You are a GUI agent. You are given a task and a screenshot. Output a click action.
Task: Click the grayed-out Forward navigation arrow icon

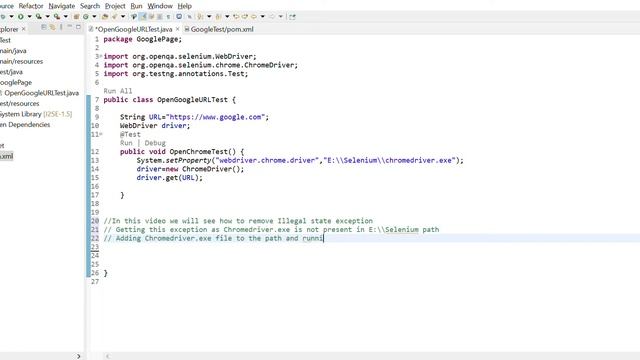(271, 17)
